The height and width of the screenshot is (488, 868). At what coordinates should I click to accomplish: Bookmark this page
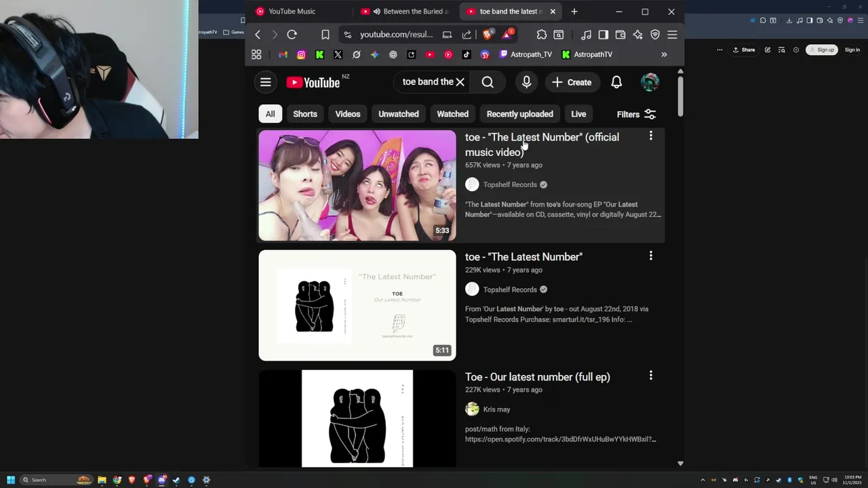click(325, 35)
